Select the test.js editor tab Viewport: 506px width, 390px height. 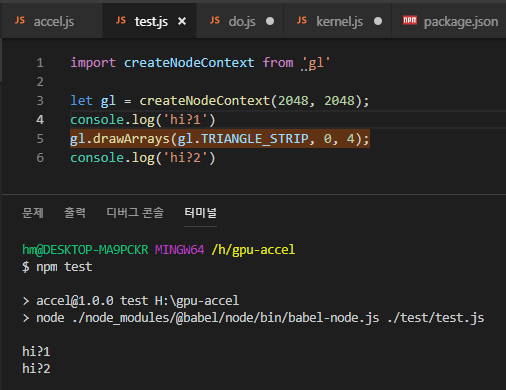click(149, 21)
